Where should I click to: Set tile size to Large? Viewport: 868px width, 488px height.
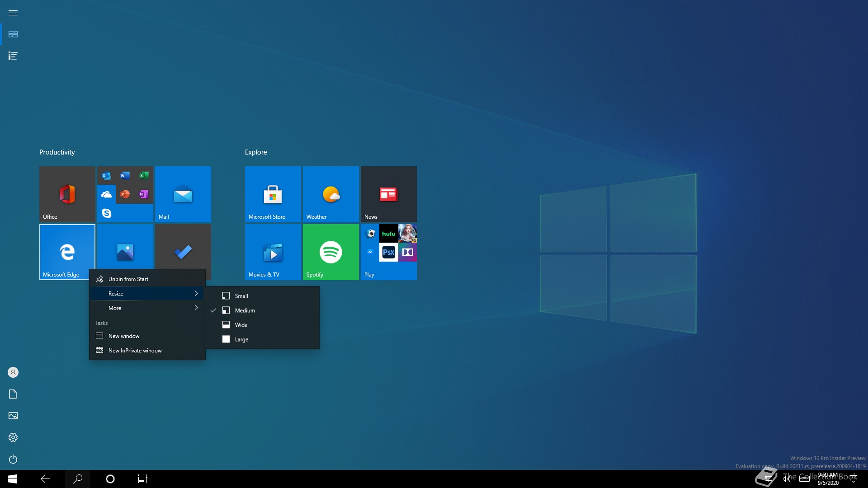tap(262, 339)
